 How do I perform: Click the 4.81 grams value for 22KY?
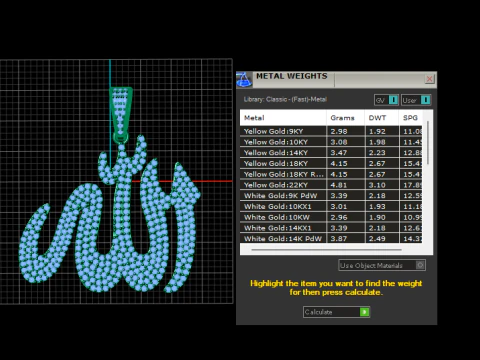click(x=339, y=185)
